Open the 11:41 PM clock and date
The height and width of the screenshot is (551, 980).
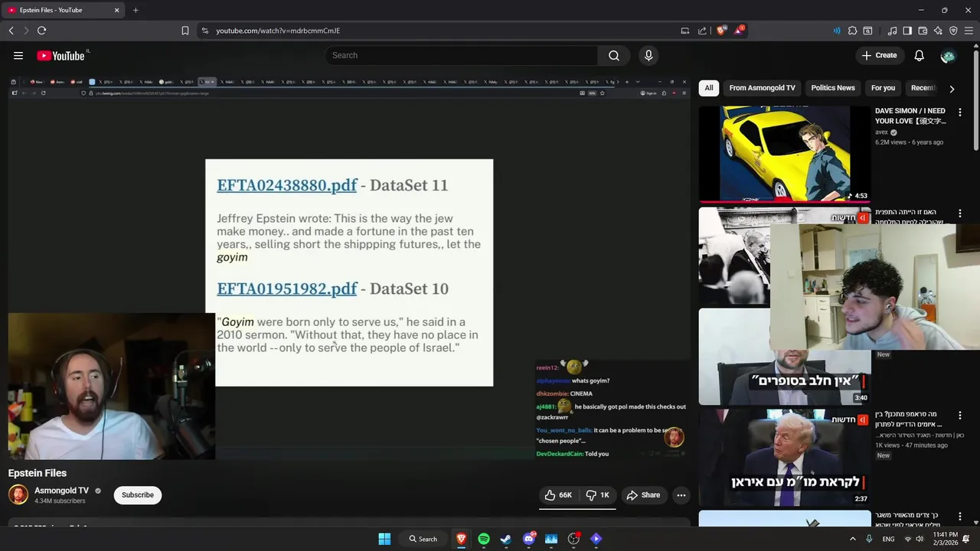tap(946, 539)
